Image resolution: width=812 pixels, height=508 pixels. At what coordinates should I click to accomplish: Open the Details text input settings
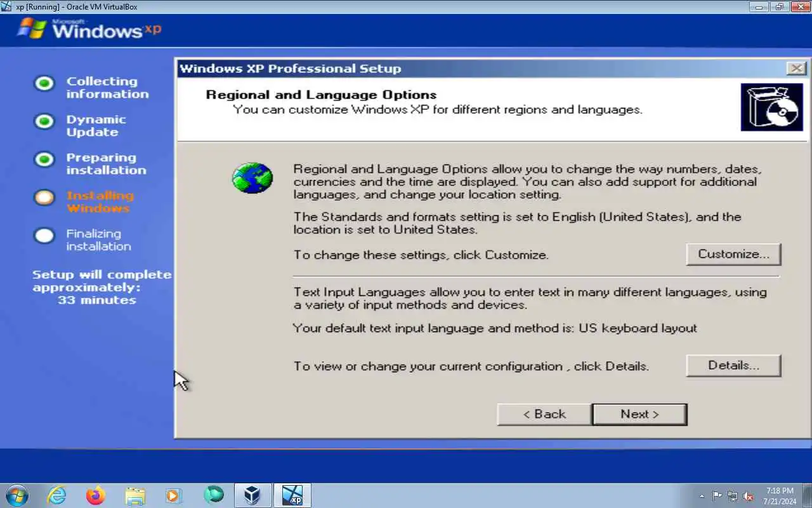(733, 366)
